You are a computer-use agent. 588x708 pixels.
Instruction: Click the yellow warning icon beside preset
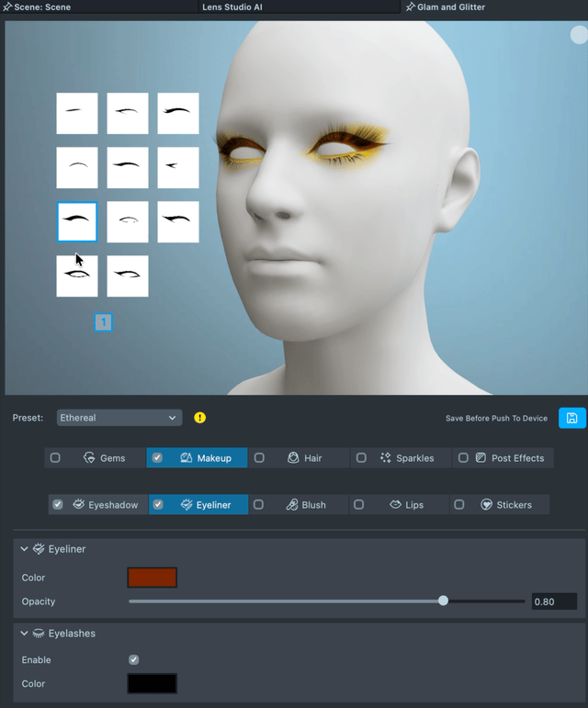[x=200, y=418]
